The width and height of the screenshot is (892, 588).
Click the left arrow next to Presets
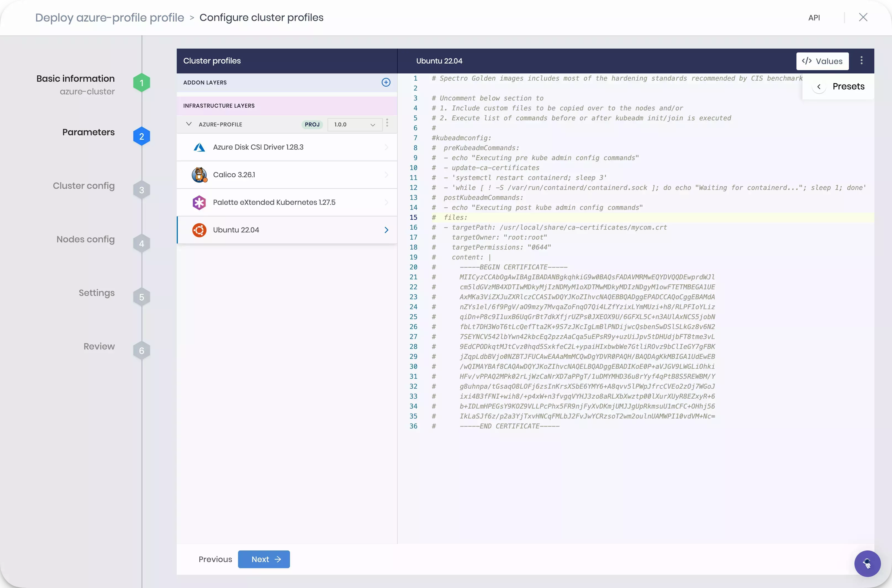[819, 86]
